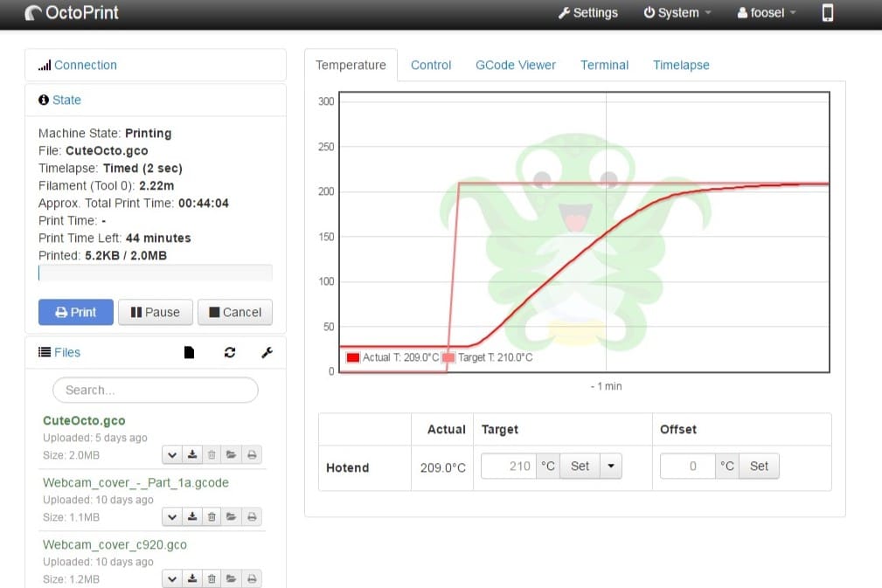This screenshot has height=588, width=882.
Task: Click the upload file icon in Files
Action: pos(189,352)
